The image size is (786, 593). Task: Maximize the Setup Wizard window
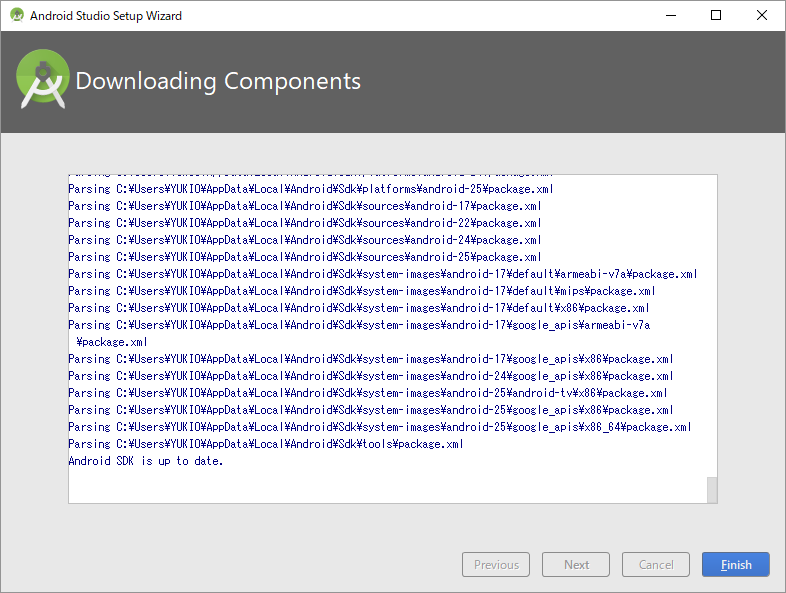click(715, 16)
